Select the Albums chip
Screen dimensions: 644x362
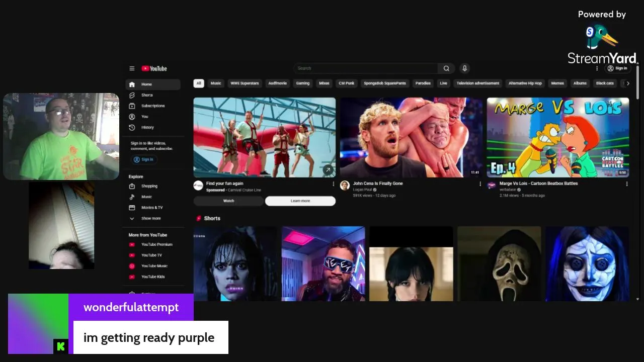[580, 83]
